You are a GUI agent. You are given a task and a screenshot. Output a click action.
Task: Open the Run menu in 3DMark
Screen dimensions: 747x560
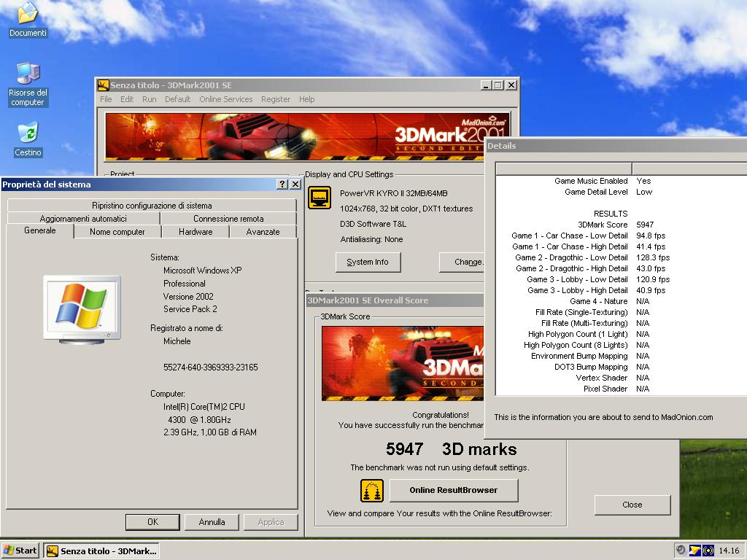(149, 99)
